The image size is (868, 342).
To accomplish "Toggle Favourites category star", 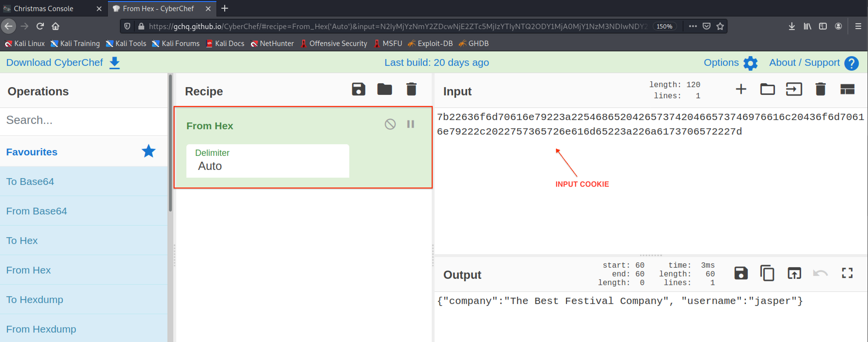I will coord(148,152).
